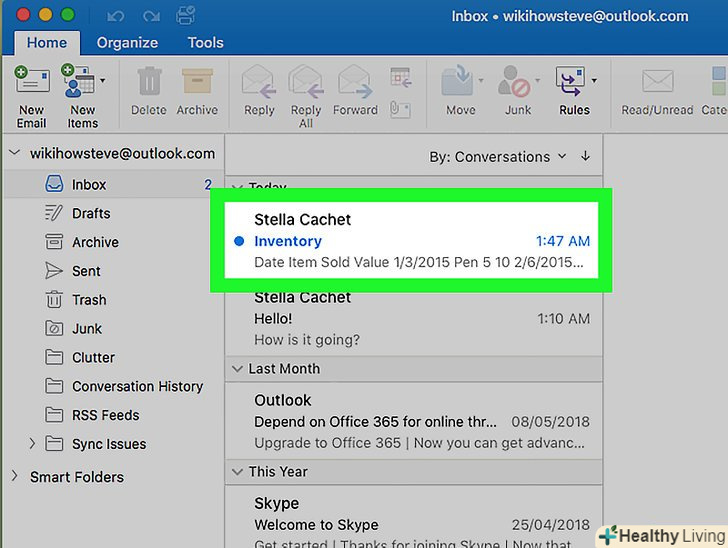Open the Rules dropdown menu
The height and width of the screenshot is (548, 728).
594,80
